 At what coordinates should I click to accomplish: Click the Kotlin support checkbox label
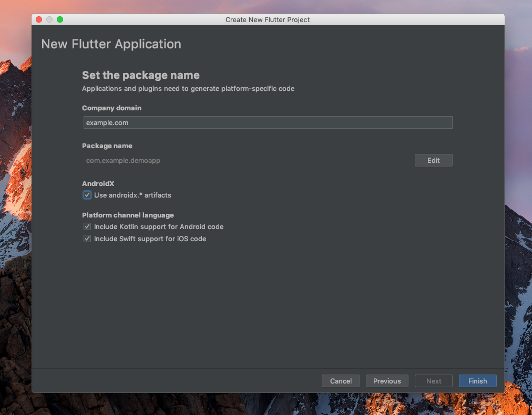[158, 226]
